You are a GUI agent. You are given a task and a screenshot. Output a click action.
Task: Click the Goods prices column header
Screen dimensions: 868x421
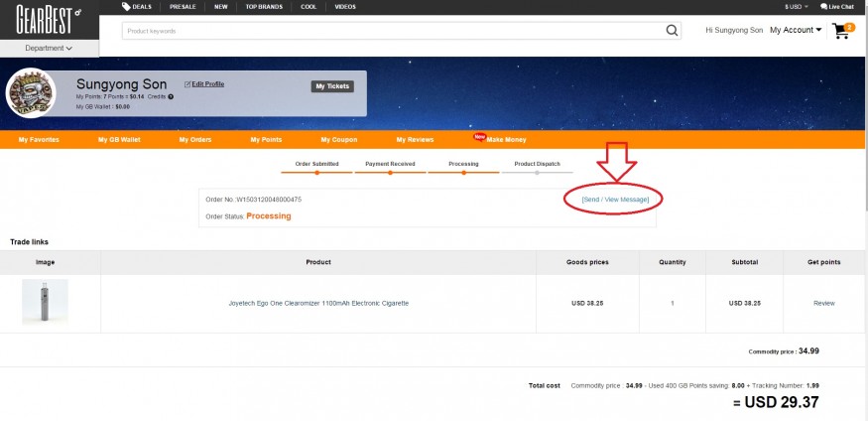coord(587,262)
